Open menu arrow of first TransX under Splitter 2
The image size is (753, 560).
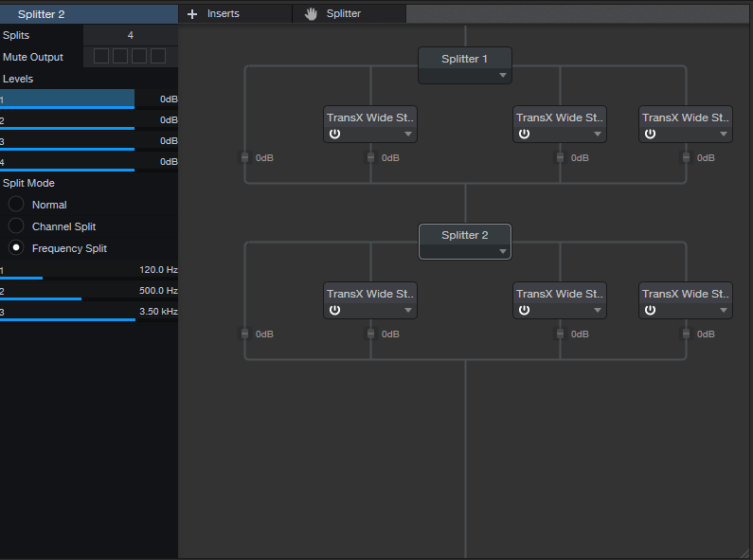coord(408,310)
